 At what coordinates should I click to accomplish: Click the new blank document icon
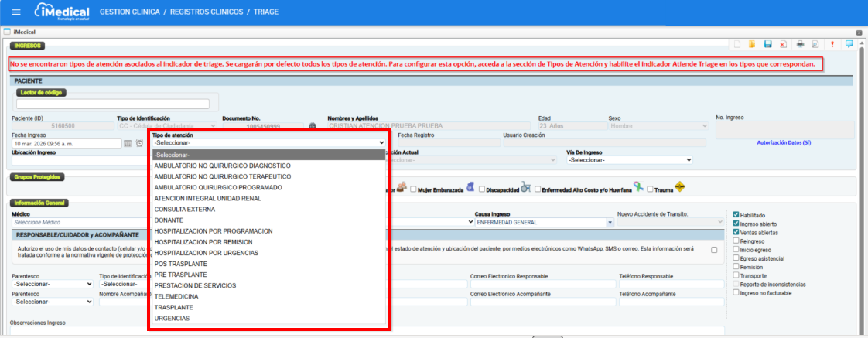737,44
